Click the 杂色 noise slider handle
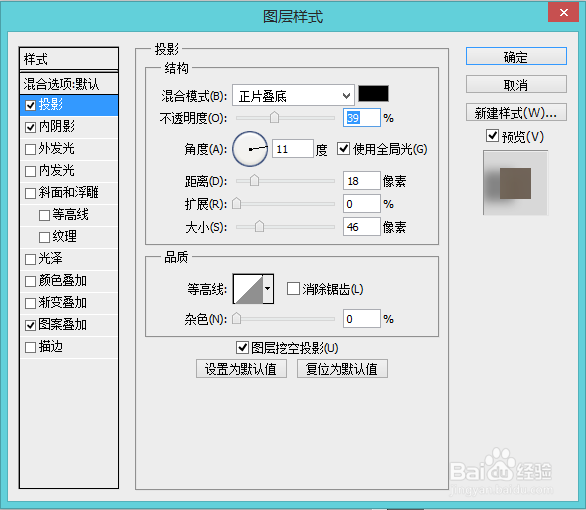Screen dimensions: 586x510 tap(237, 319)
